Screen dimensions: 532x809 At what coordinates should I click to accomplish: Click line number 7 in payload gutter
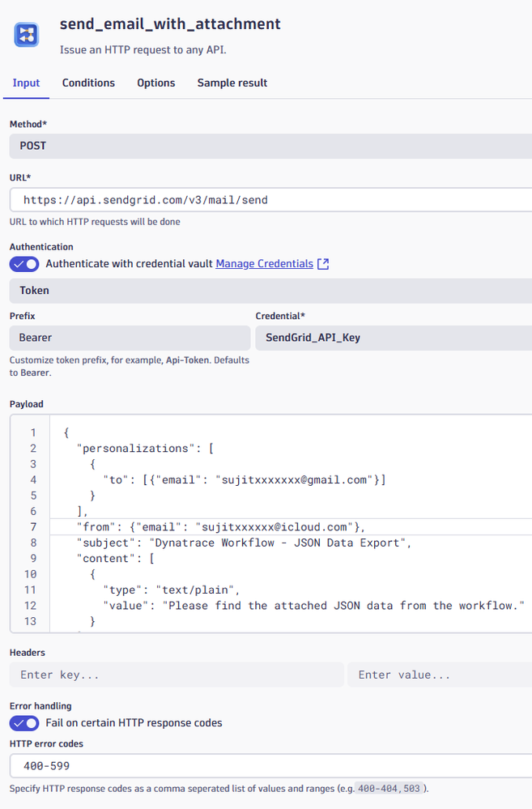33,526
